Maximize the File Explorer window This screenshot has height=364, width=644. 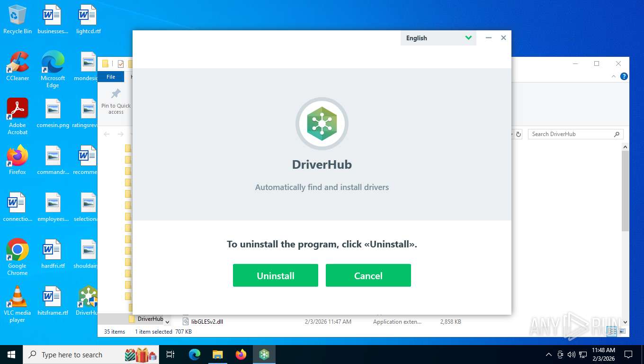click(597, 64)
